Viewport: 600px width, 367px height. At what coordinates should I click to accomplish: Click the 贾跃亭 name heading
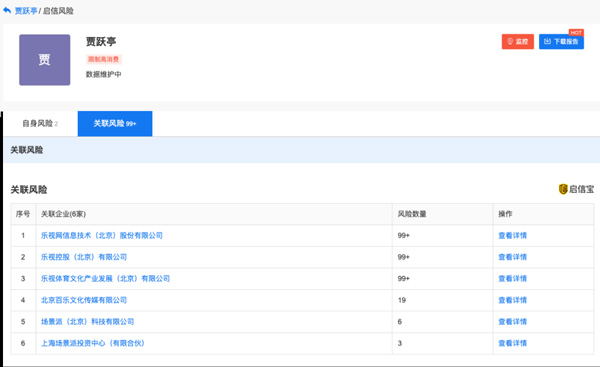(x=101, y=41)
